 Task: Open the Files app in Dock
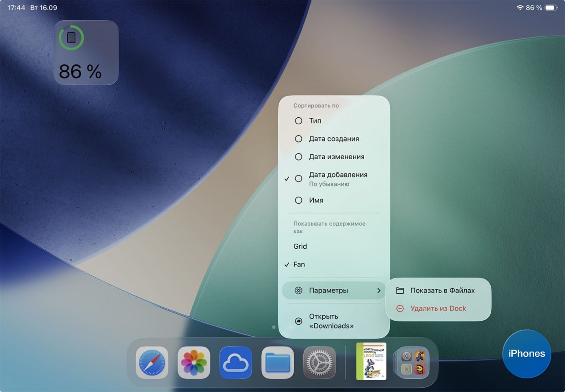tap(278, 363)
